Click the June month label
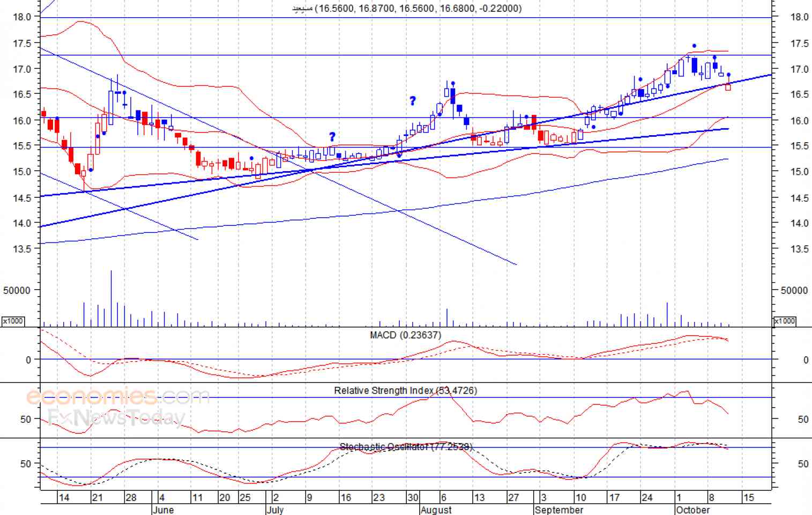Viewport: 812px width, 515px height. tap(163, 510)
